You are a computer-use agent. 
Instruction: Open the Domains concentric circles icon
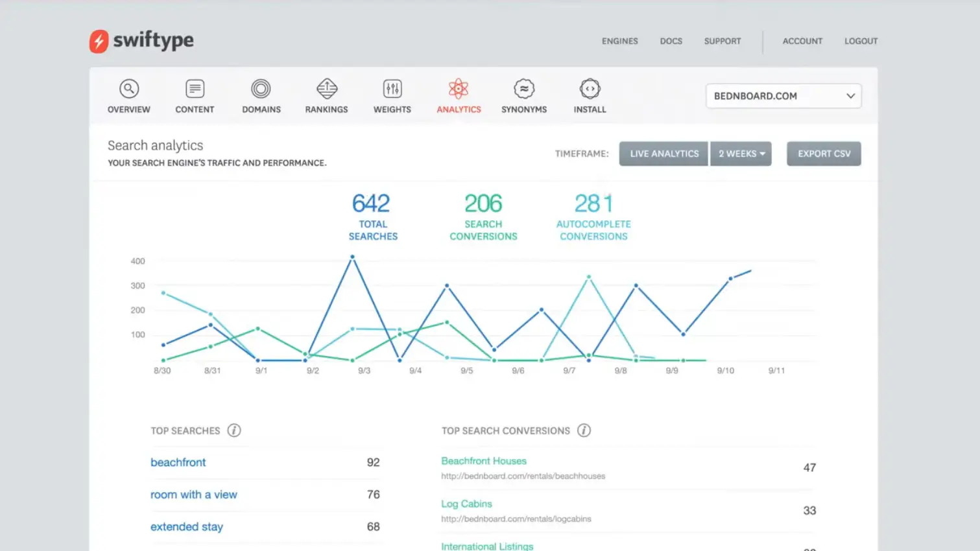(x=261, y=88)
